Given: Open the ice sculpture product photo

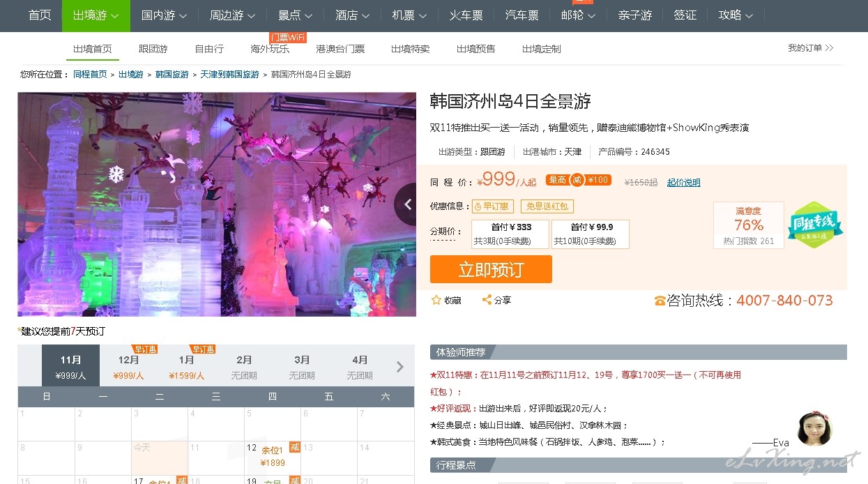Looking at the screenshot, I should [217, 204].
